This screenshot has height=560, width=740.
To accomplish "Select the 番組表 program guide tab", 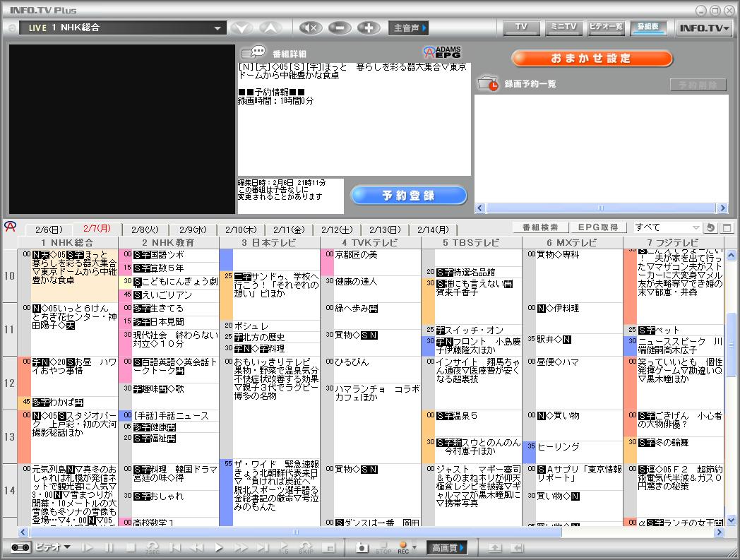I will (x=648, y=28).
